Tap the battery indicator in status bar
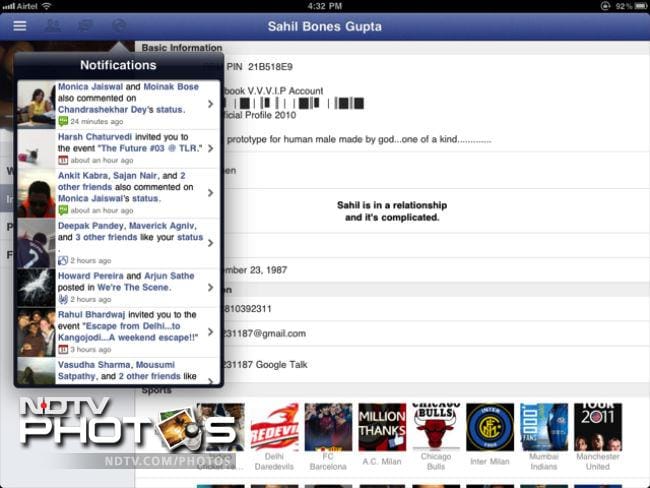 pyautogui.click(x=640, y=6)
